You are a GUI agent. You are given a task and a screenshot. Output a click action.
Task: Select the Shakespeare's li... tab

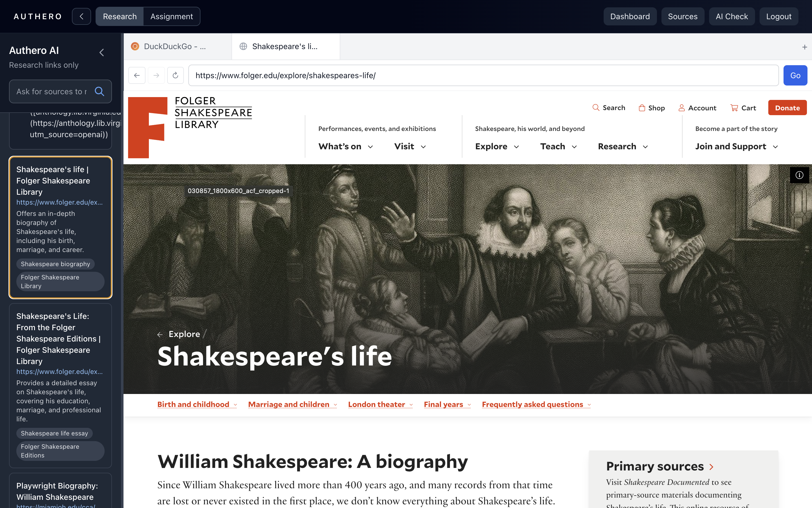286,46
